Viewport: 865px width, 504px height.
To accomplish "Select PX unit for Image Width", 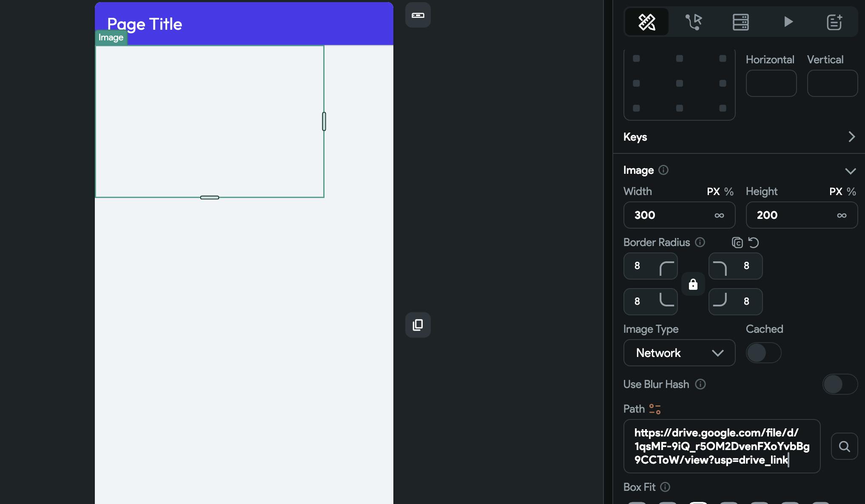I will click(712, 191).
